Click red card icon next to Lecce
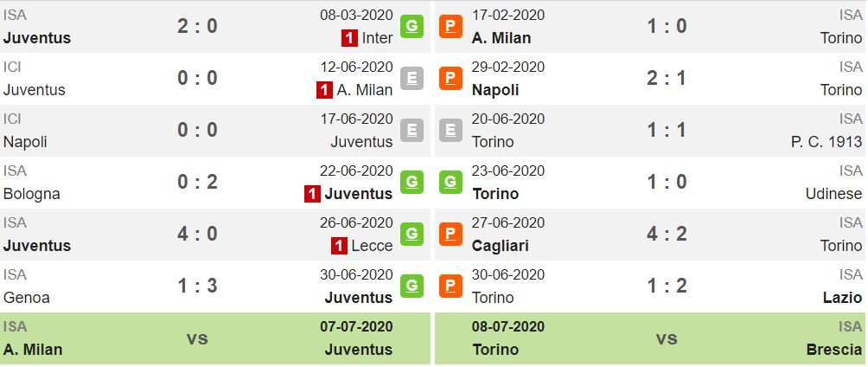Viewport: 868px width, 367px height. 340,246
